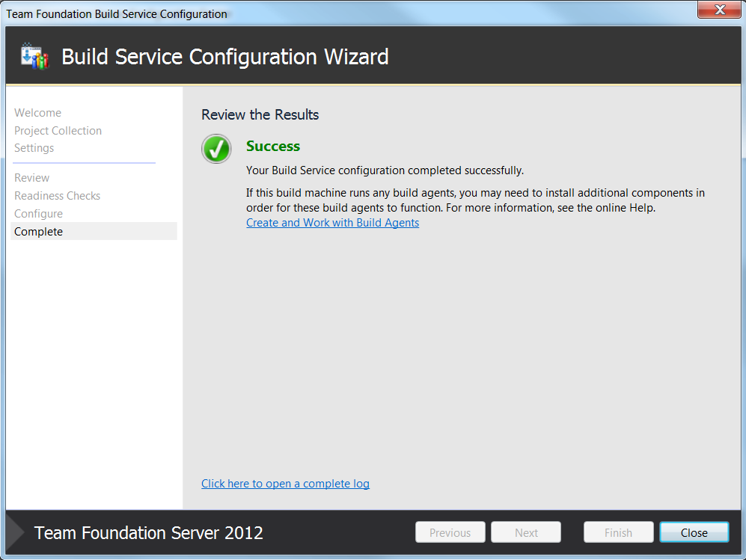
Task: Click the Review the Results heading
Action: pos(260,114)
